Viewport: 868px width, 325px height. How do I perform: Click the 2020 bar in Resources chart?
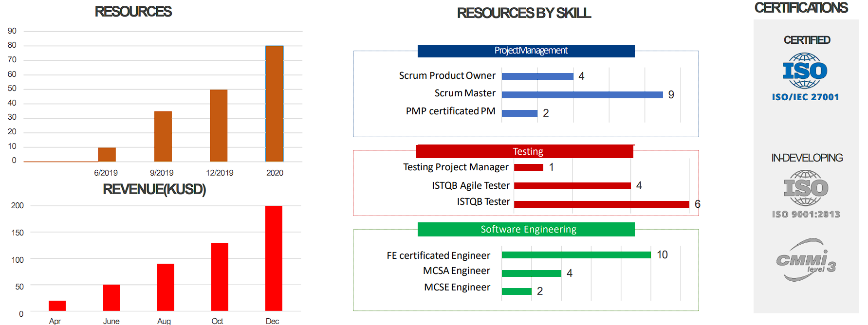274,104
